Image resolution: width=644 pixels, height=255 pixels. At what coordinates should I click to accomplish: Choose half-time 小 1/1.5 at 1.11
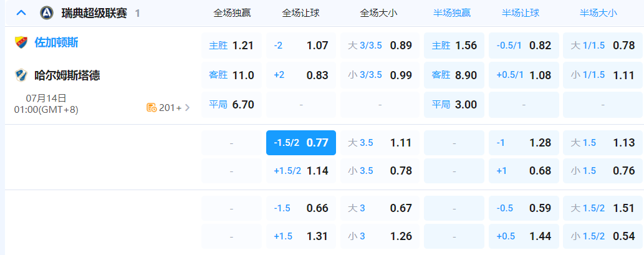click(602, 75)
